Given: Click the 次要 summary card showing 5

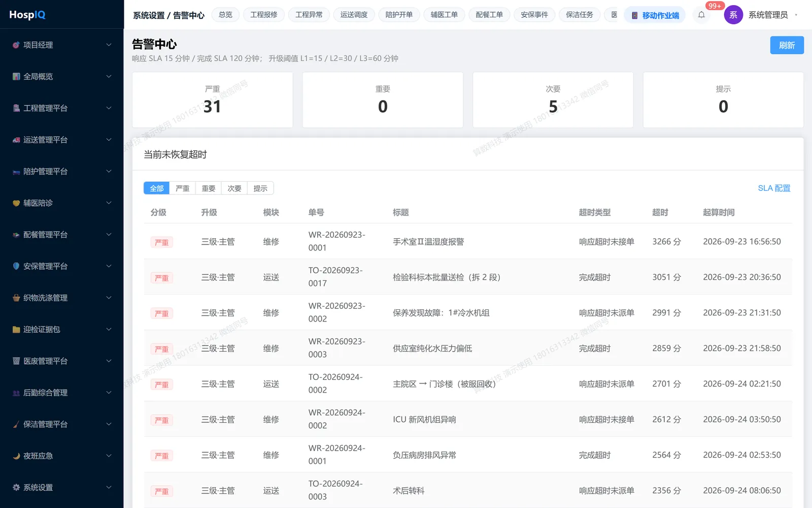Looking at the screenshot, I should [x=553, y=100].
